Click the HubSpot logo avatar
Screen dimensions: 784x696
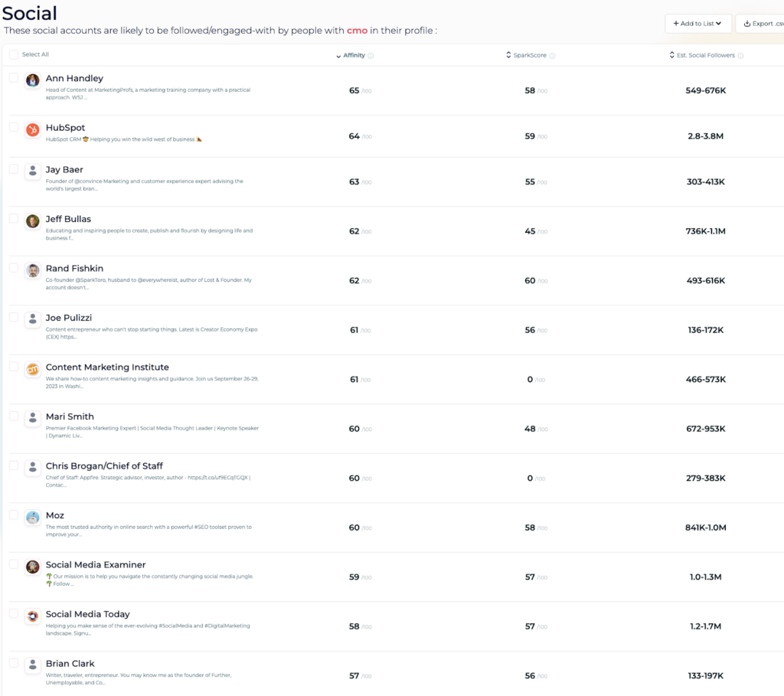click(32, 130)
